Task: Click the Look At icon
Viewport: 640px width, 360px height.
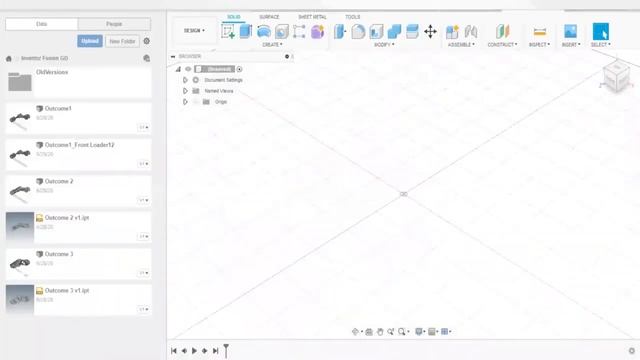Action: click(x=369, y=331)
